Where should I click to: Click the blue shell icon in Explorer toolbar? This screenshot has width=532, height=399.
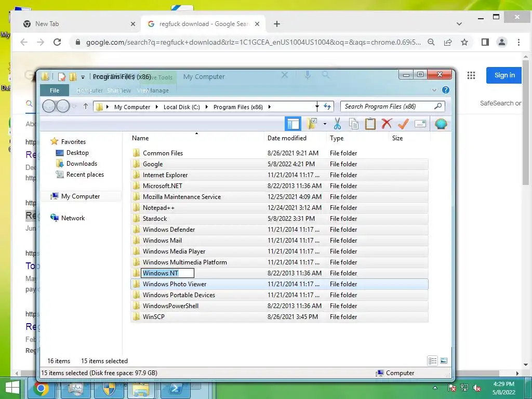pyautogui.click(x=441, y=124)
